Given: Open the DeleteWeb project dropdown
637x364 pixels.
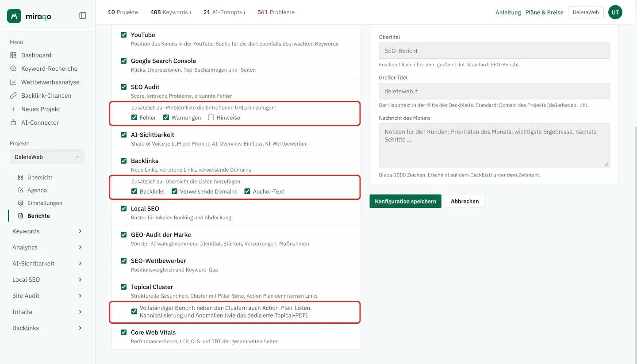Looking at the screenshot, I should point(47,157).
